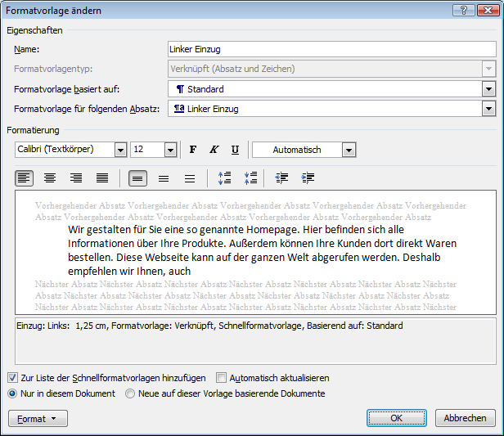Open the Calibri font dropdown
The width and height of the screenshot is (504, 436).
point(120,150)
